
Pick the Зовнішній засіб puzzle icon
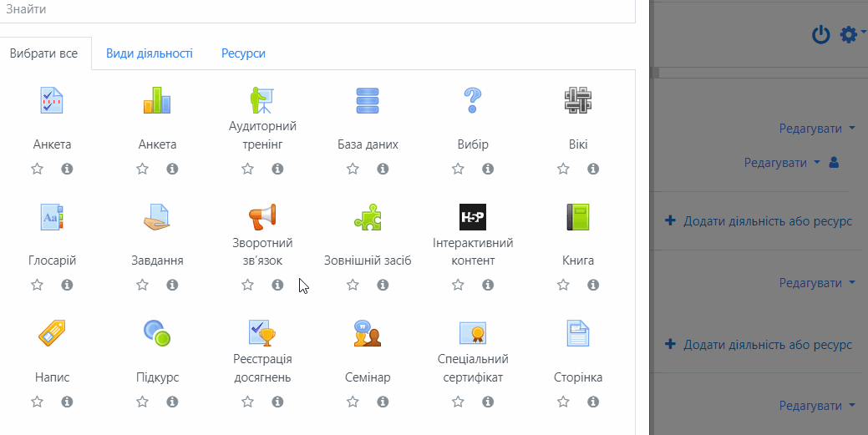coord(368,217)
